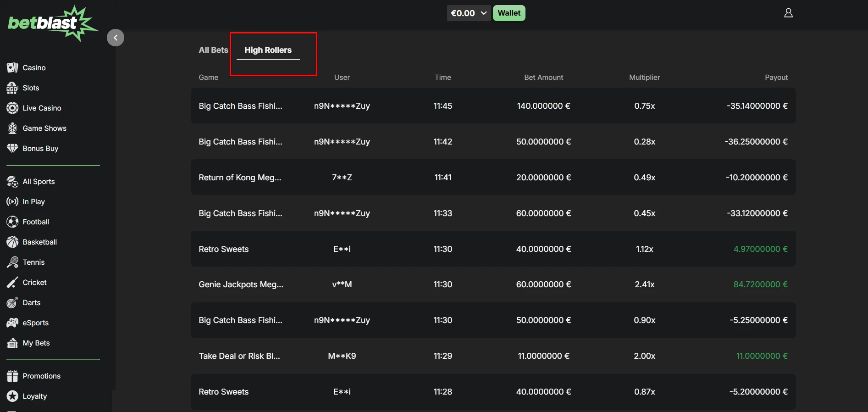The image size is (868, 412).
Task: Click the Bet Amount column header
Action: (544, 77)
